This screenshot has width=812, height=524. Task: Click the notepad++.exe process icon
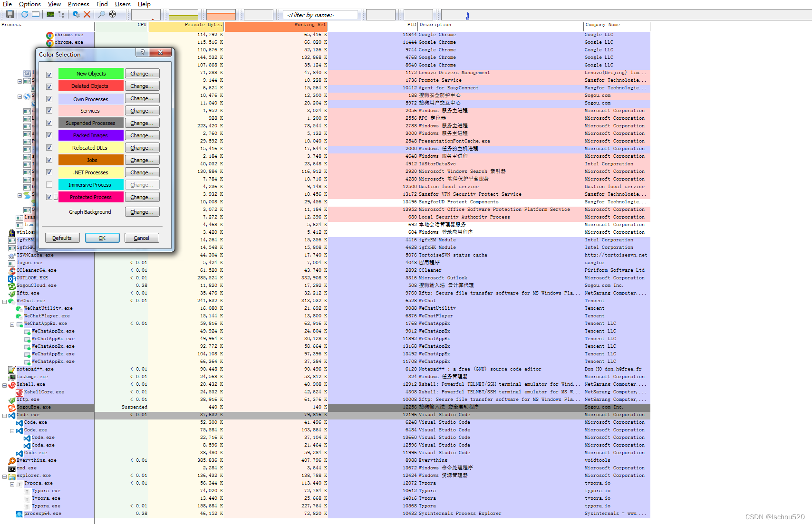[12, 369]
